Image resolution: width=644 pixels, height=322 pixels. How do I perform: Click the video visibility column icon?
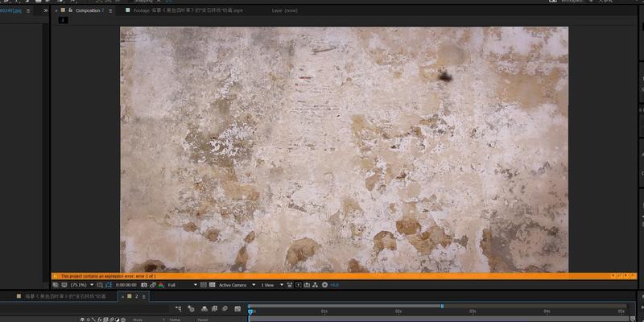[x=83, y=320]
